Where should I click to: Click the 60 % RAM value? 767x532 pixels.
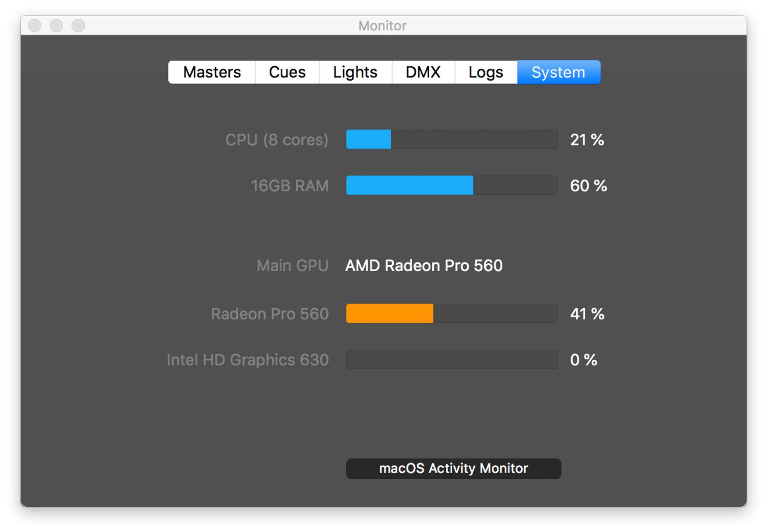coord(588,186)
